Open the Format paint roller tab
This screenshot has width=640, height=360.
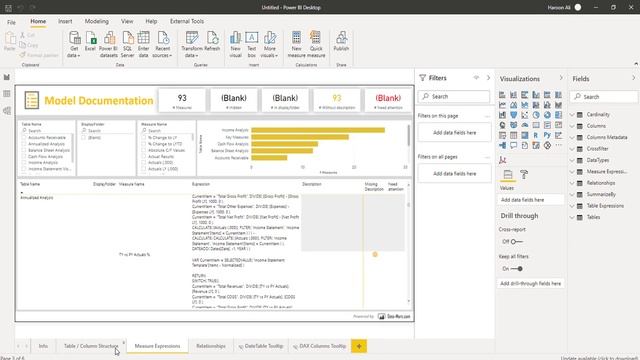(524, 174)
